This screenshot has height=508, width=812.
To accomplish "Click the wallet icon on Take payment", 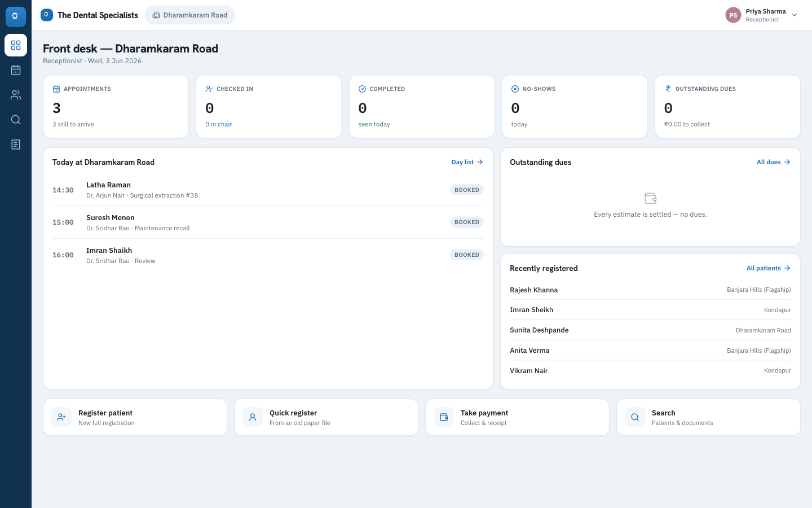I will pyautogui.click(x=444, y=417).
